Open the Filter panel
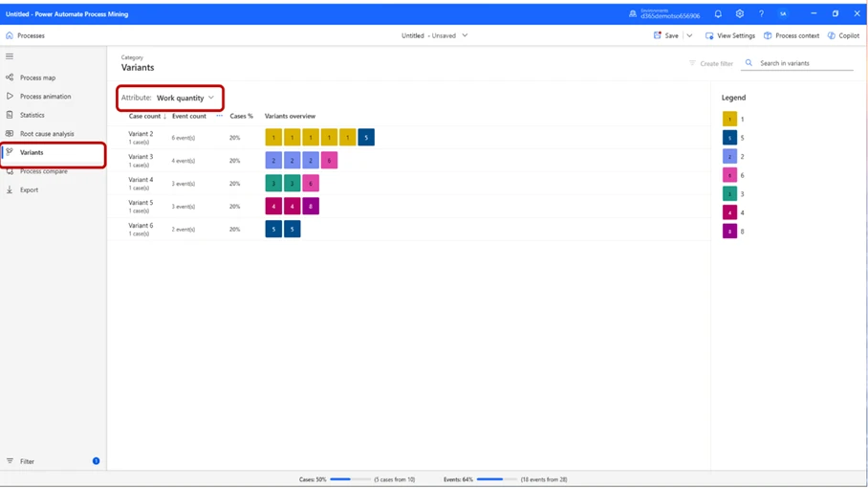 coord(27,461)
